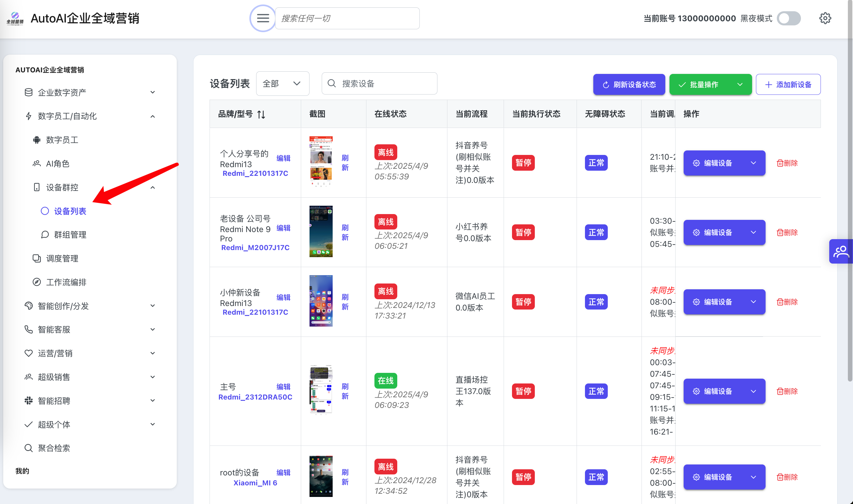Expand the 超级销售 chevron
The height and width of the screenshot is (504, 853).
point(153,377)
